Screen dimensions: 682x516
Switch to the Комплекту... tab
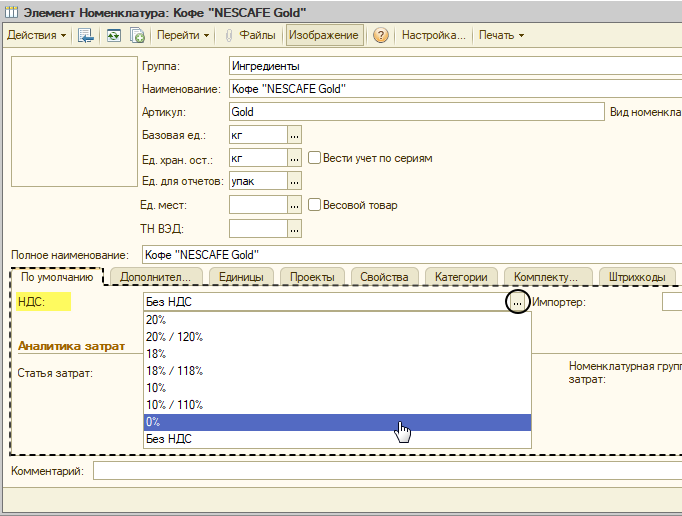(x=546, y=277)
